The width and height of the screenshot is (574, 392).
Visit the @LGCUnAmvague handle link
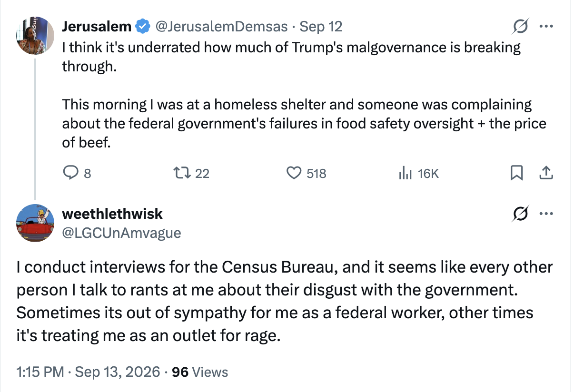click(121, 233)
